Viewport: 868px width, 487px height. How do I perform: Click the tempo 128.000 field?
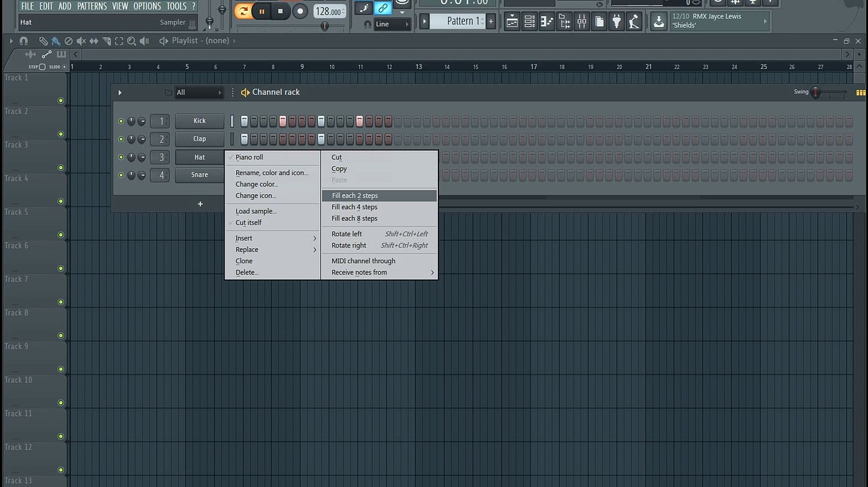(329, 11)
